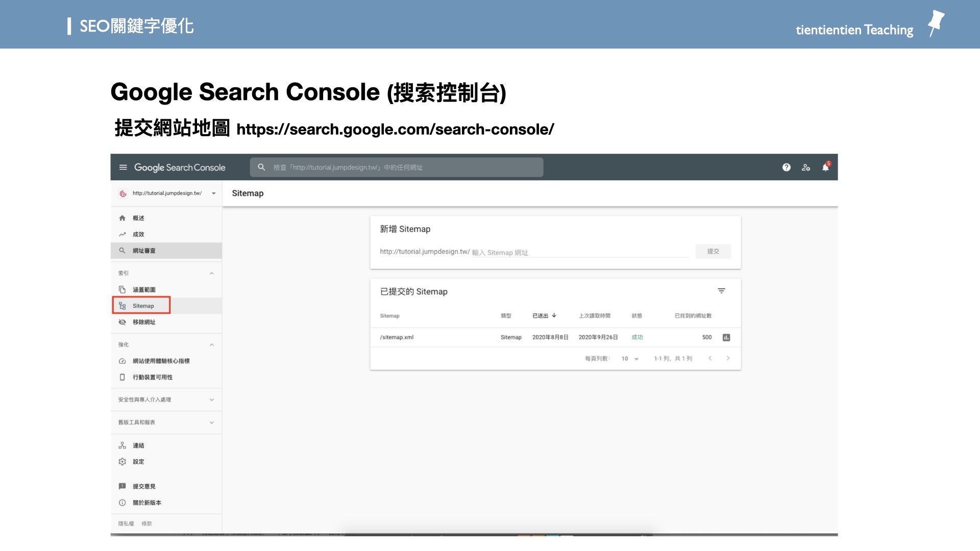Open the notifications bell with badge 5
Screen dimensions: 980x551
[825, 167]
